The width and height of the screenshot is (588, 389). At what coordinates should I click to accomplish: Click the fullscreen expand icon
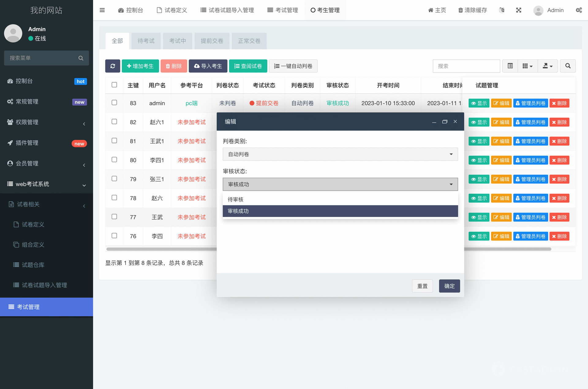click(518, 10)
